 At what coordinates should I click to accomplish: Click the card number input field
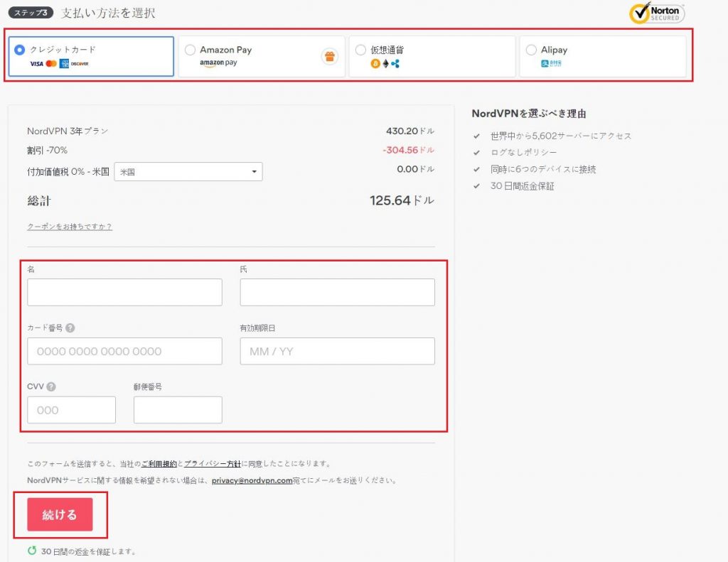coord(124,351)
